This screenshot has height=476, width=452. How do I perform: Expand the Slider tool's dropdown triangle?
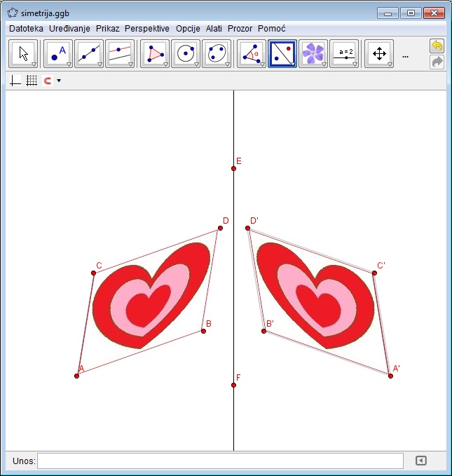pos(355,64)
